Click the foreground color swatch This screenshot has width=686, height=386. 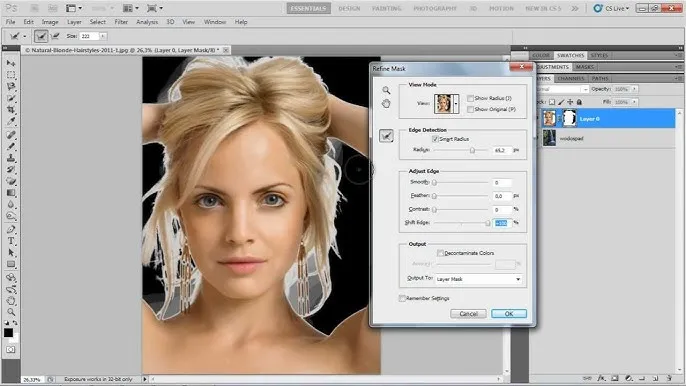tap(8, 333)
